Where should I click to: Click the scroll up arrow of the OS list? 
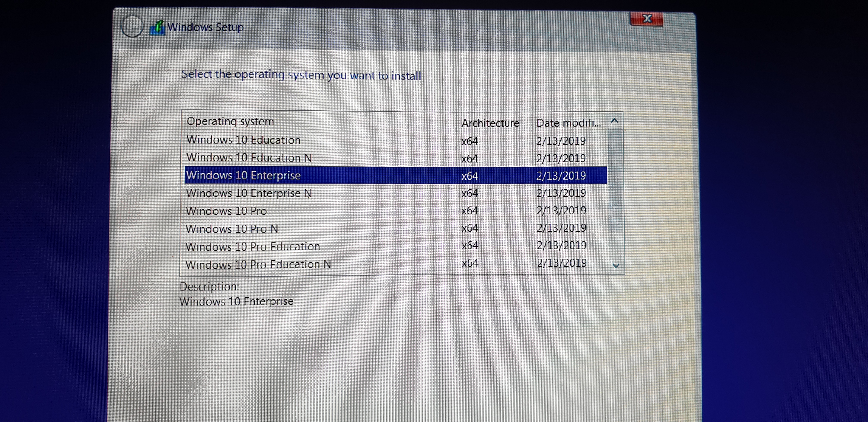tap(615, 121)
